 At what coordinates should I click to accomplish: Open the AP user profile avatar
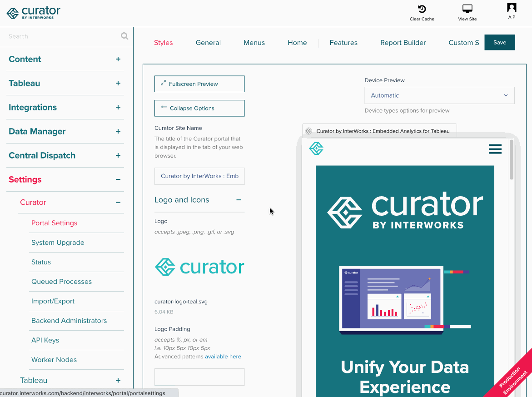[x=512, y=8]
